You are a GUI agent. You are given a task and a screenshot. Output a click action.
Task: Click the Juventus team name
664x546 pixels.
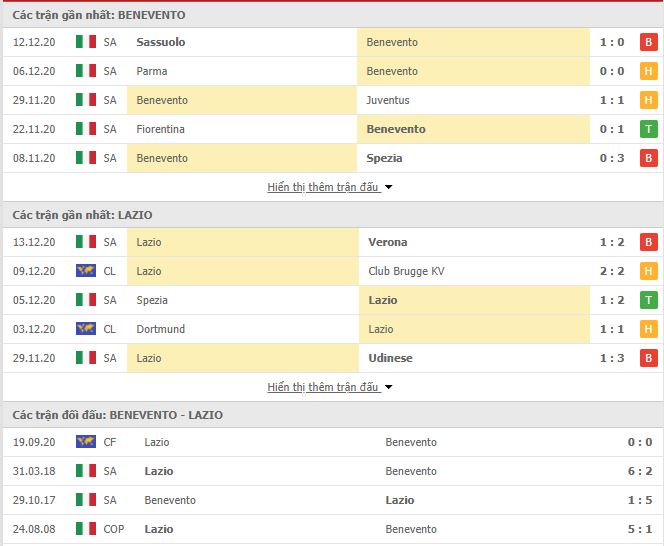click(x=388, y=100)
